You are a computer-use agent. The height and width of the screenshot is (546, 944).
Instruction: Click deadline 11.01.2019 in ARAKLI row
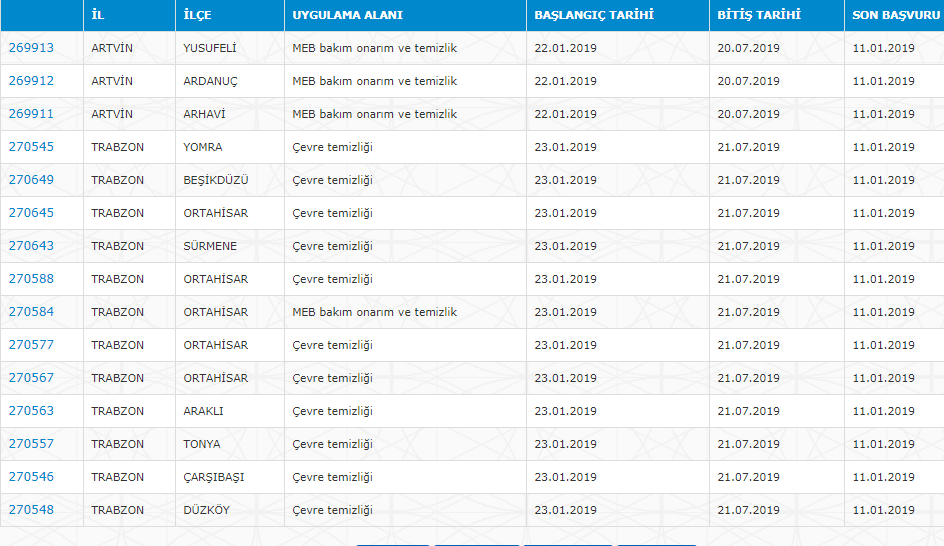pyautogui.click(x=883, y=411)
